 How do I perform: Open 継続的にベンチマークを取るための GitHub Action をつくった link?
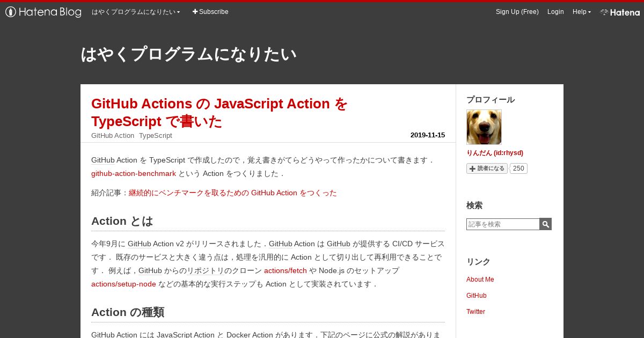coord(233,193)
